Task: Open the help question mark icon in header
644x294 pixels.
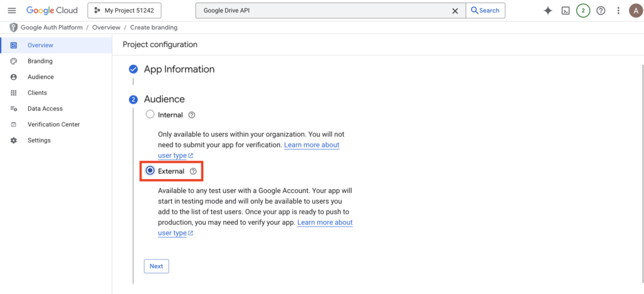Action: [x=601, y=11]
